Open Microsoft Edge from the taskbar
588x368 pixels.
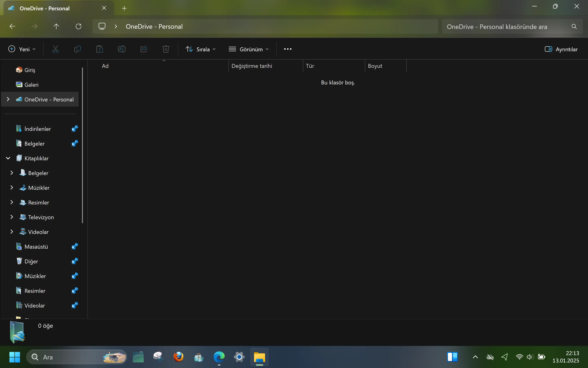(x=219, y=357)
